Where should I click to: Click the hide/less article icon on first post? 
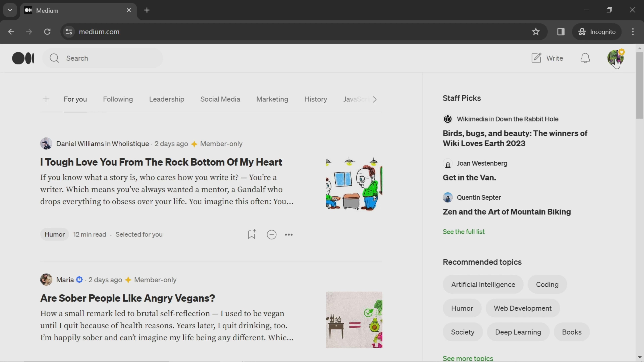(x=272, y=234)
